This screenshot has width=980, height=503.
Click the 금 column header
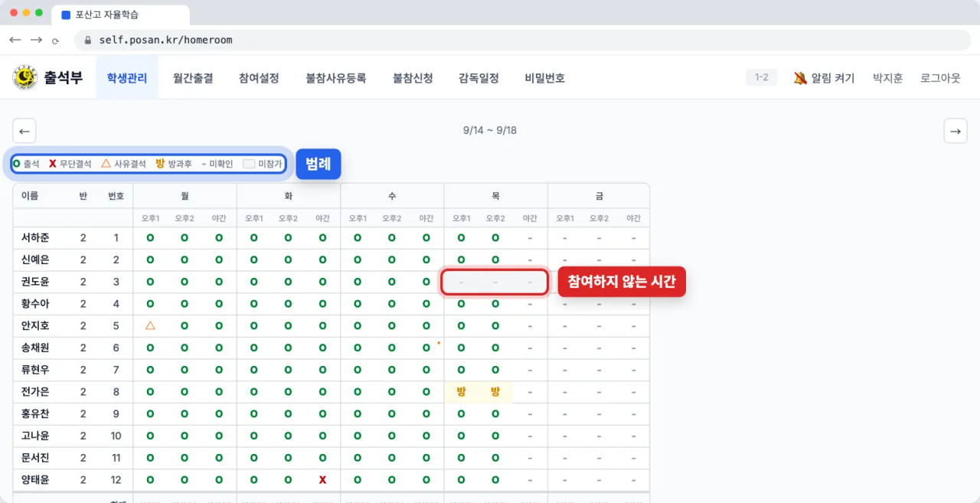pyautogui.click(x=599, y=196)
